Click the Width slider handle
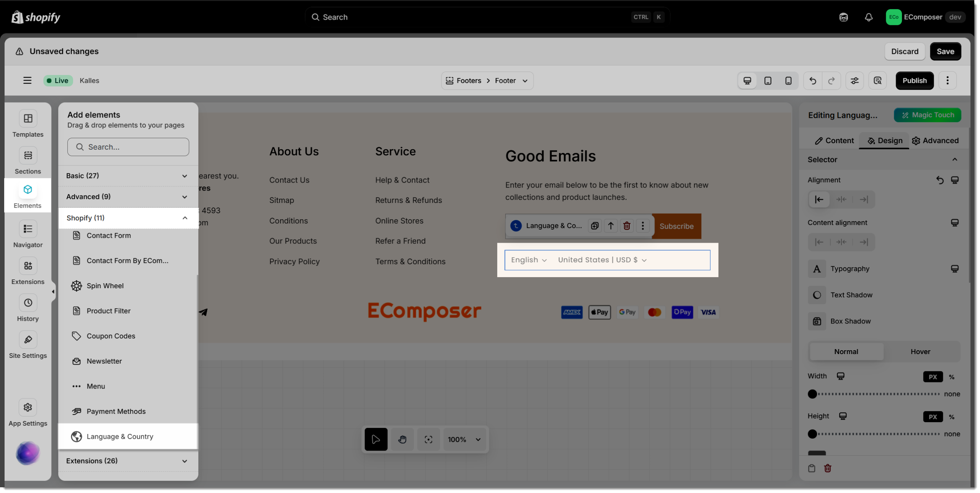This screenshot has width=980, height=493. [x=812, y=394]
